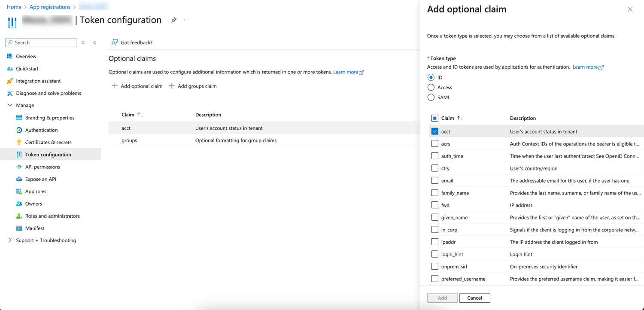This screenshot has width=644, height=310.
Task: Click the plus icon for Add groups claim
Action: coord(172,86)
